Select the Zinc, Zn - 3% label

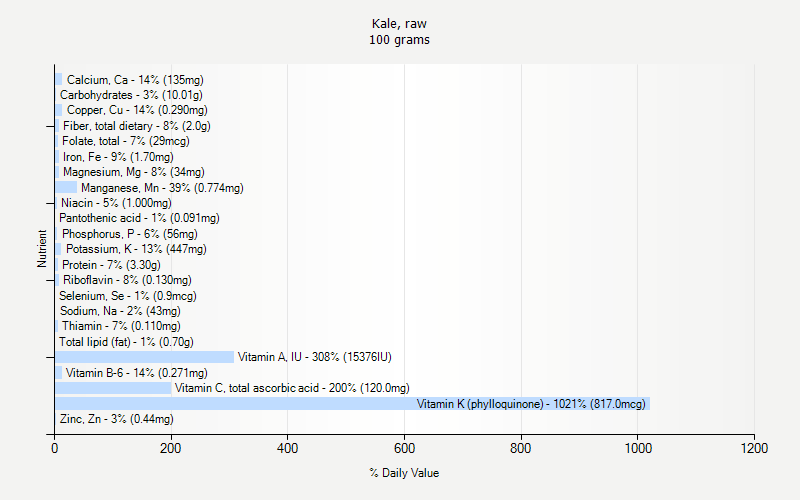(x=116, y=419)
